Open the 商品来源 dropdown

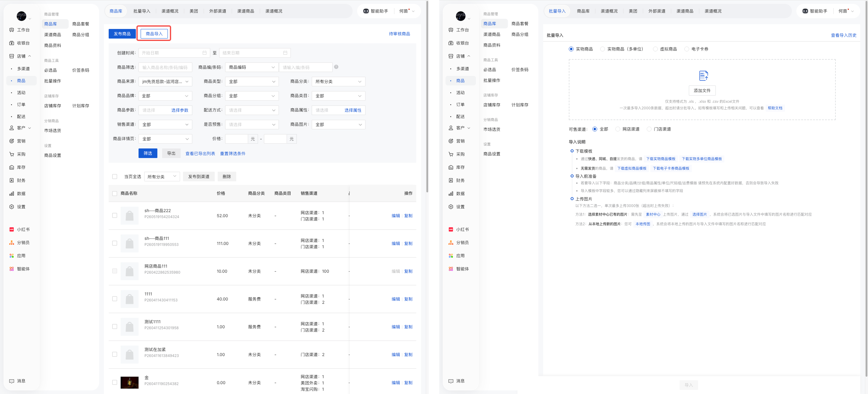[x=165, y=82]
